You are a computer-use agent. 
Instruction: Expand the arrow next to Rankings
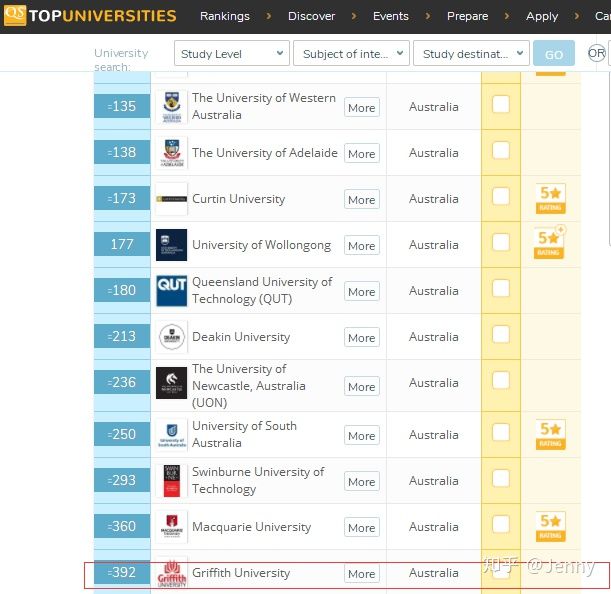(269, 16)
